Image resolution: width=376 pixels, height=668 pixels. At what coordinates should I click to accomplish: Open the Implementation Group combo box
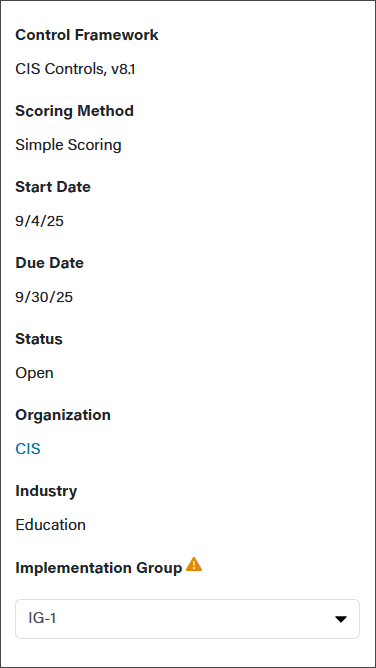187,619
